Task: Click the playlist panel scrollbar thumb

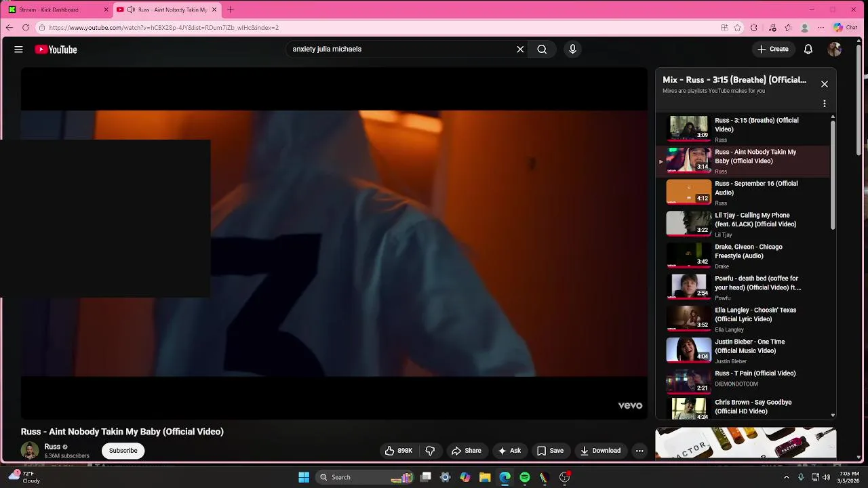Action: [x=833, y=175]
